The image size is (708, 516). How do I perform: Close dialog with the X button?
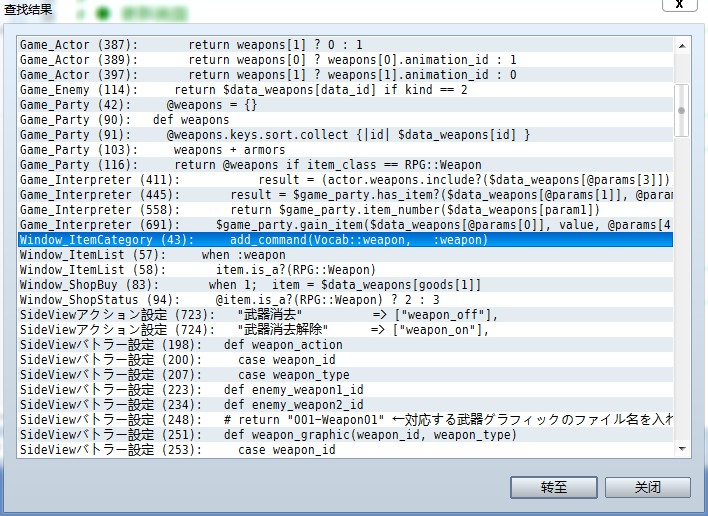679,5
